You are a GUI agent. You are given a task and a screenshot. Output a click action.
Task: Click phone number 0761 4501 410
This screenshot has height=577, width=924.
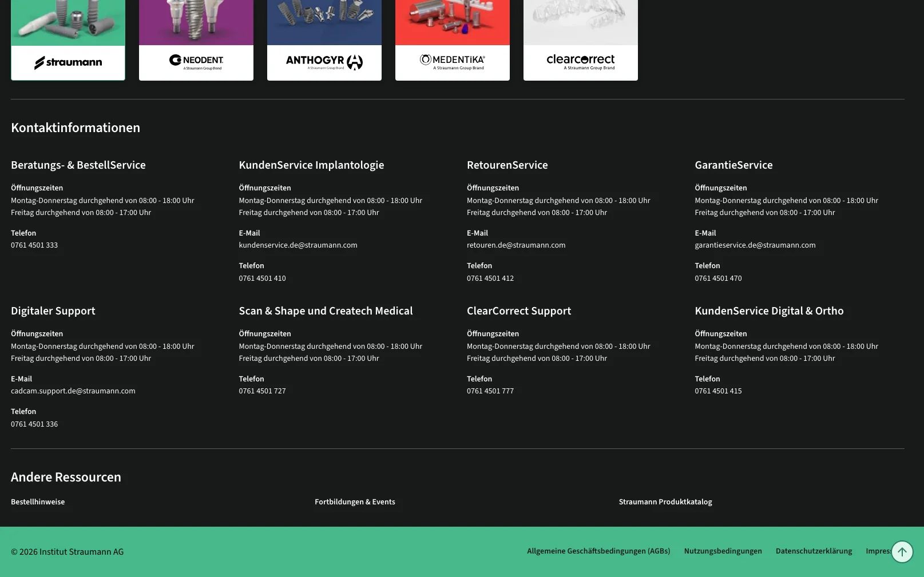[x=263, y=278]
